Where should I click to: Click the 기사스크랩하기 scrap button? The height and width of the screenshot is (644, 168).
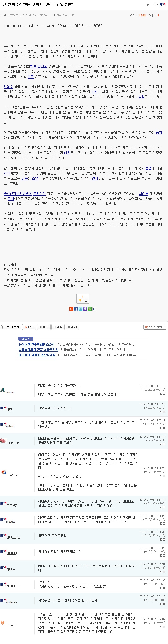point(155,327)
